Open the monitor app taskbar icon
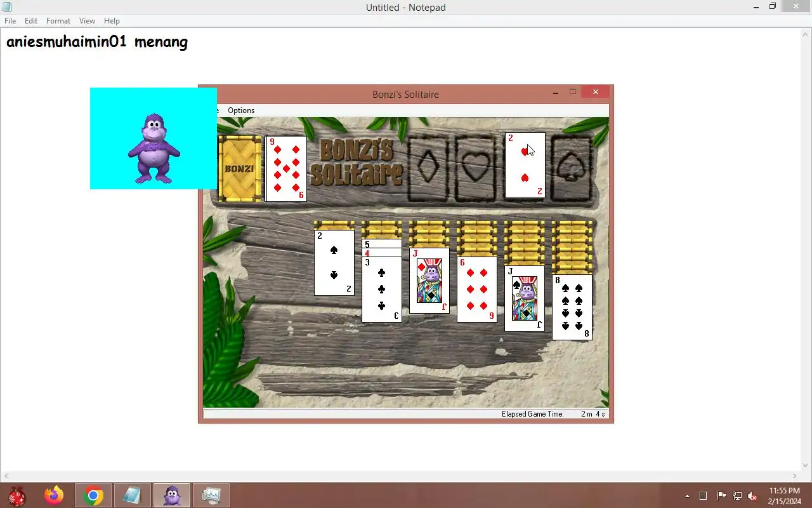812x508 pixels. point(211,495)
